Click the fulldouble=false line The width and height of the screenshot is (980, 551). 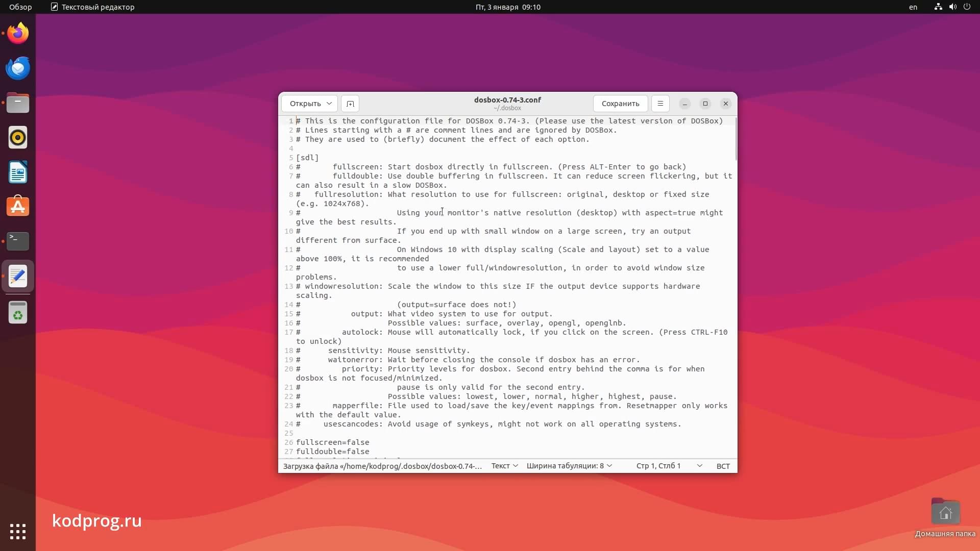(x=333, y=452)
